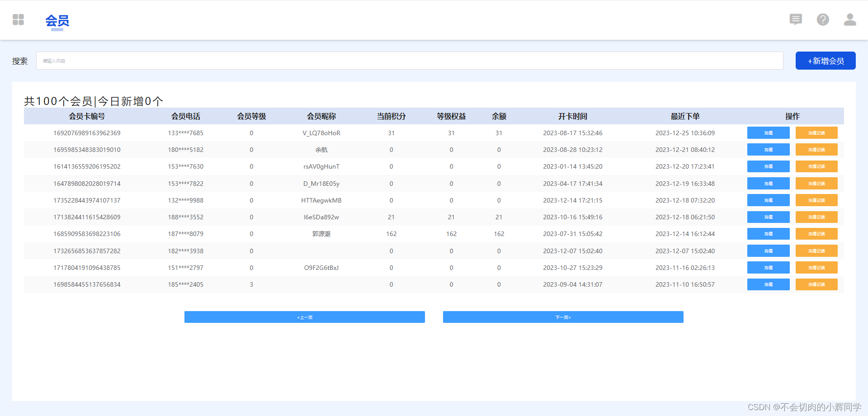Go to 上一页 page
Viewport: 868px width, 416px height.
click(x=304, y=317)
